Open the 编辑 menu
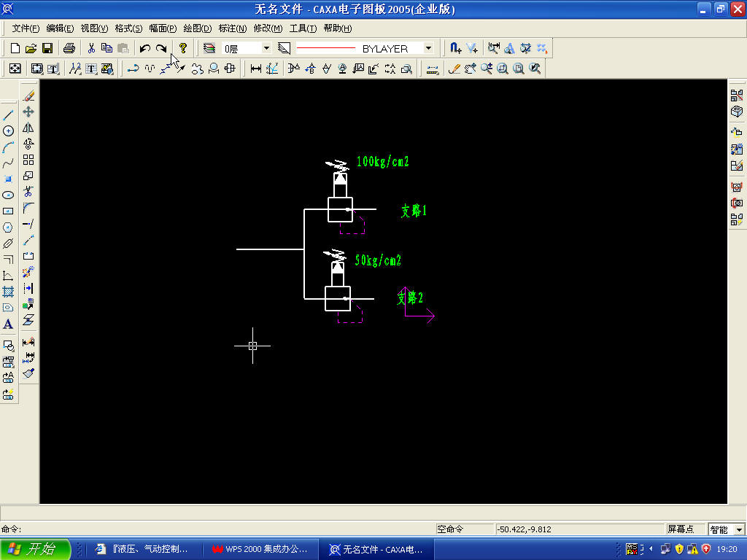The image size is (747, 560). point(60,28)
